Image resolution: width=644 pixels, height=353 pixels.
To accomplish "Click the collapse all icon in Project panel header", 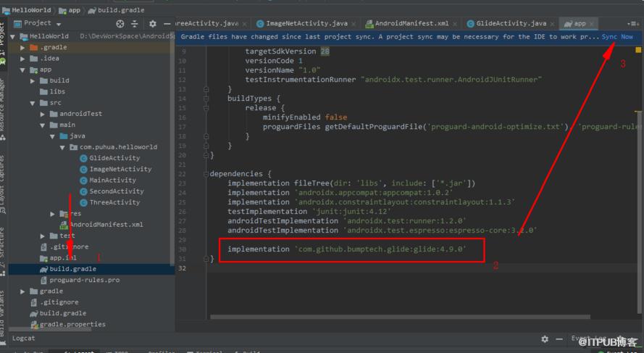I will click(135, 24).
